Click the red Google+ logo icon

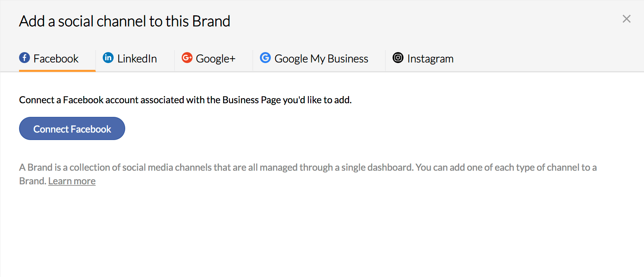(187, 58)
